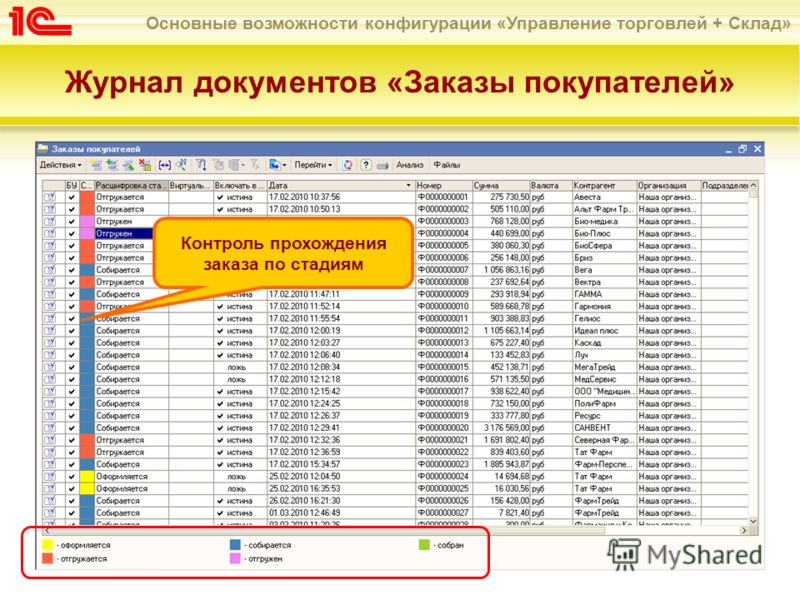Viewport: 800px width, 600px height.
Task: Click document icon of order Ф000000024 row
Action: pyautogui.click(x=49, y=477)
